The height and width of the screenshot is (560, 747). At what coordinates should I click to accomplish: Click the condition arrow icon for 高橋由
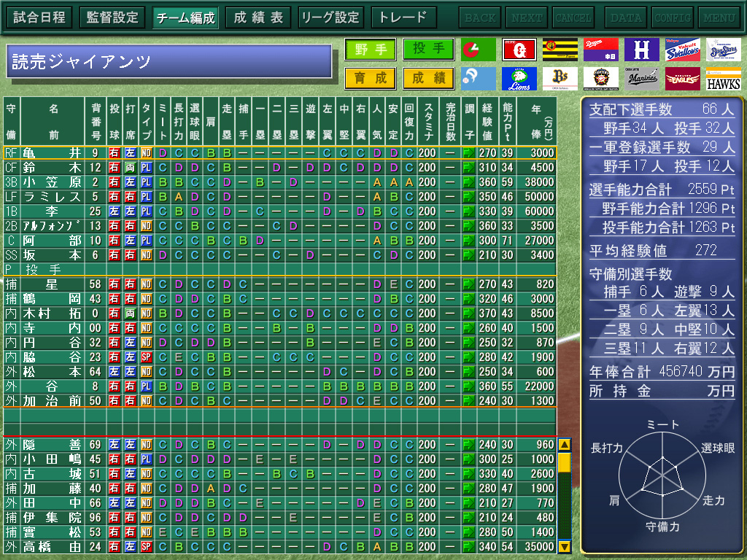[x=469, y=547]
